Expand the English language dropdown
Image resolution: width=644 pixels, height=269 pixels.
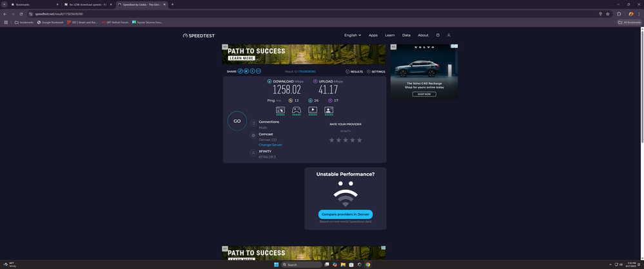352,35
